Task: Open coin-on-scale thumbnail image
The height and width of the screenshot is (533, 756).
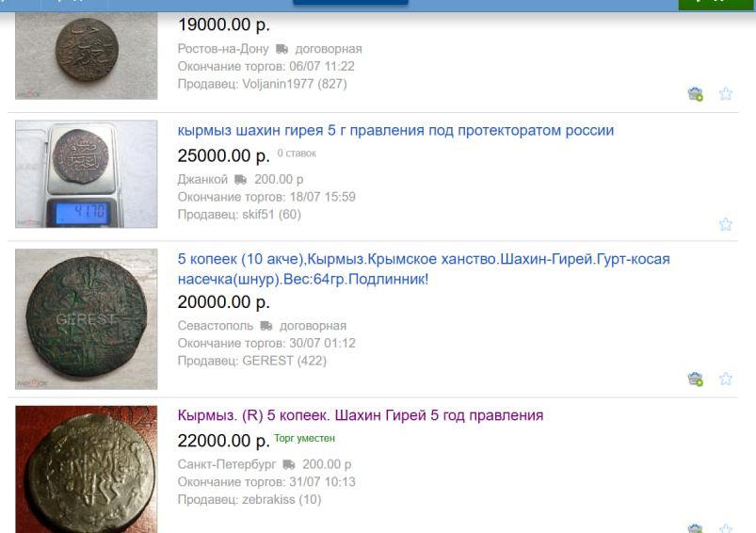Action: click(x=87, y=174)
